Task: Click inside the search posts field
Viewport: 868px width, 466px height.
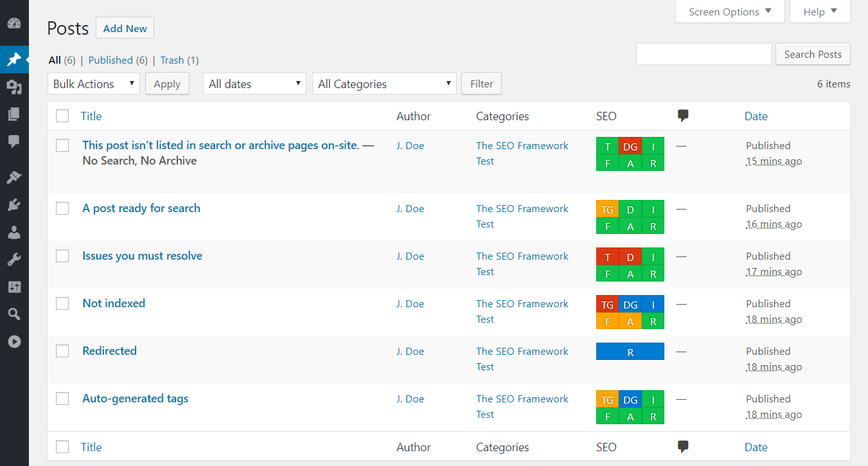Action: coord(704,53)
